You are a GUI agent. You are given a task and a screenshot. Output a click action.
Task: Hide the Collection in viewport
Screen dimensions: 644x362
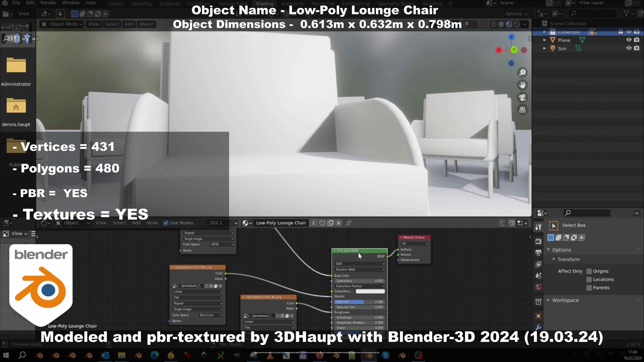[629, 32]
